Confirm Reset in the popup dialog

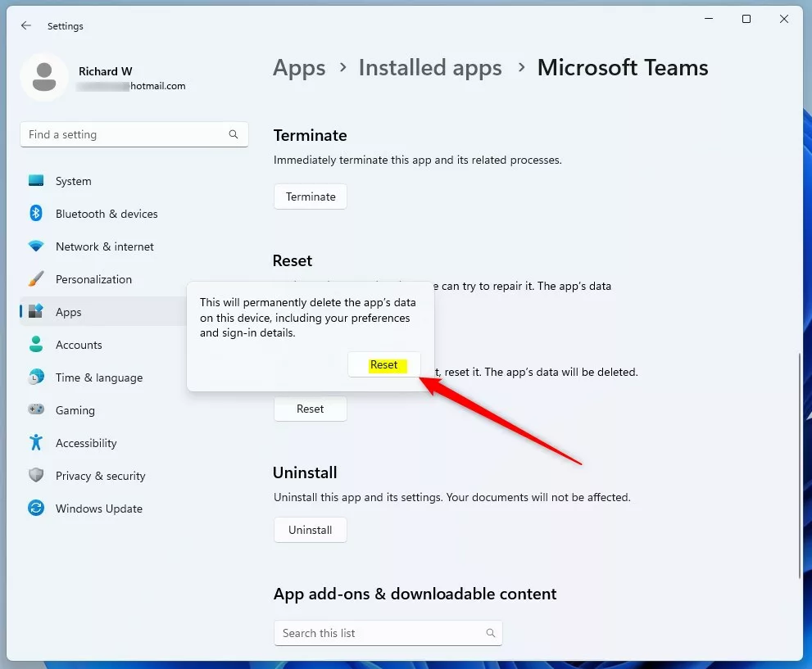click(x=383, y=364)
